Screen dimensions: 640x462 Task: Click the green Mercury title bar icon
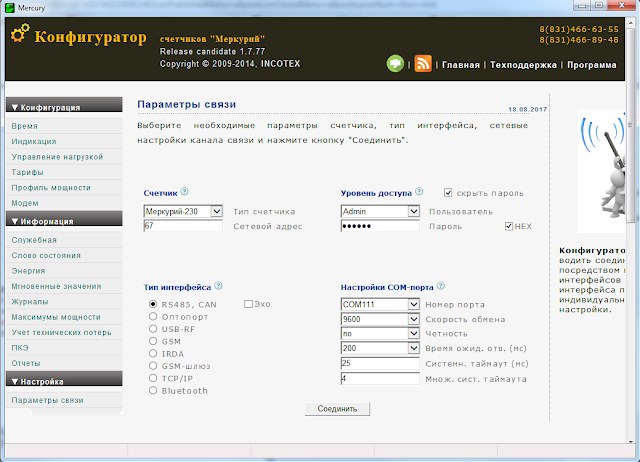click(x=9, y=7)
